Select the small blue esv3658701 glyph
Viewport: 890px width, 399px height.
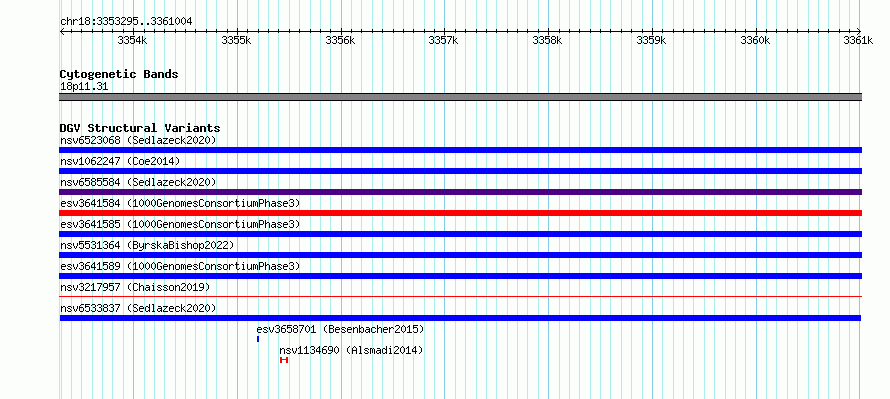(x=258, y=339)
